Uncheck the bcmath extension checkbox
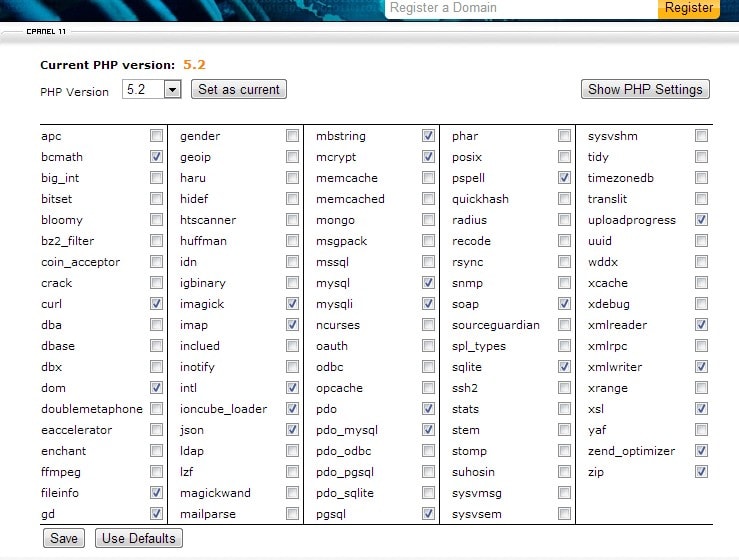The image size is (739, 560). 157,157
